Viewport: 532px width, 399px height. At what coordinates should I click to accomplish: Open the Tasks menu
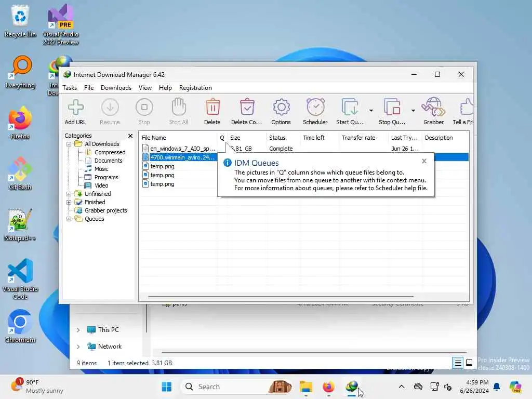[70, 88]
